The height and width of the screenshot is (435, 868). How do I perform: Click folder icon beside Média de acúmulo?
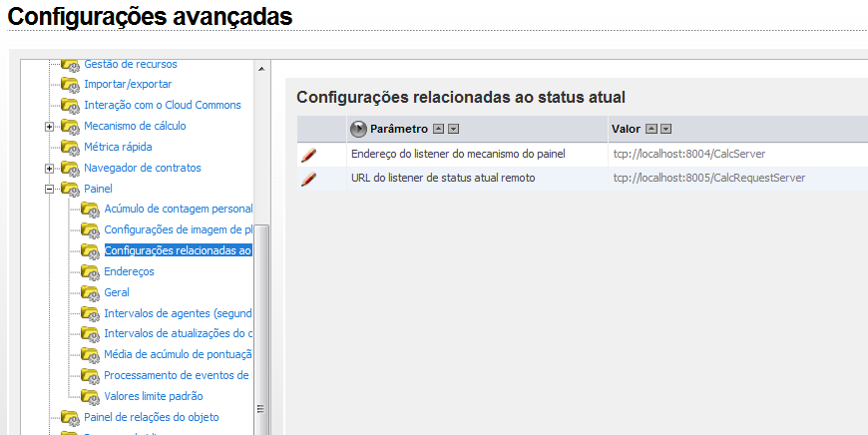tap(90, 355)
